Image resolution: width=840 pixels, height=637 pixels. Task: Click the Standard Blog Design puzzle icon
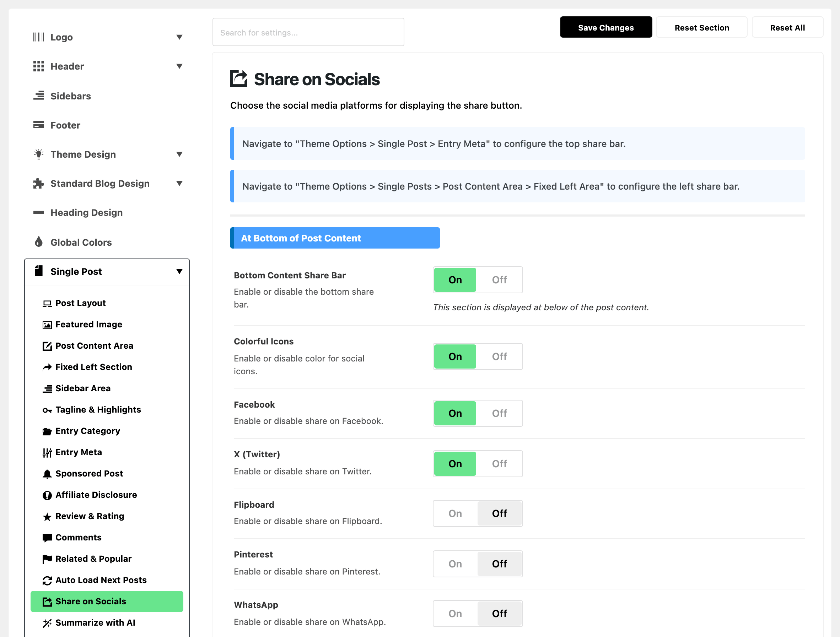[39, 183]
